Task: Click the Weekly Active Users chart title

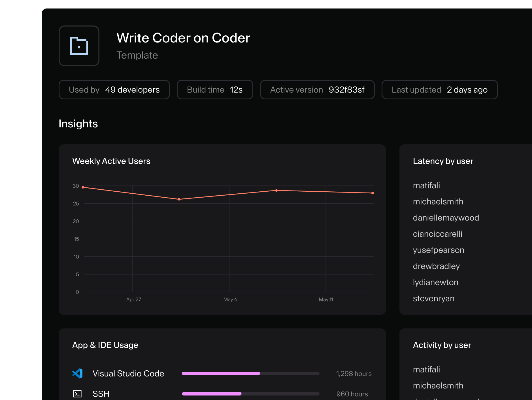Action: (112, 161)
